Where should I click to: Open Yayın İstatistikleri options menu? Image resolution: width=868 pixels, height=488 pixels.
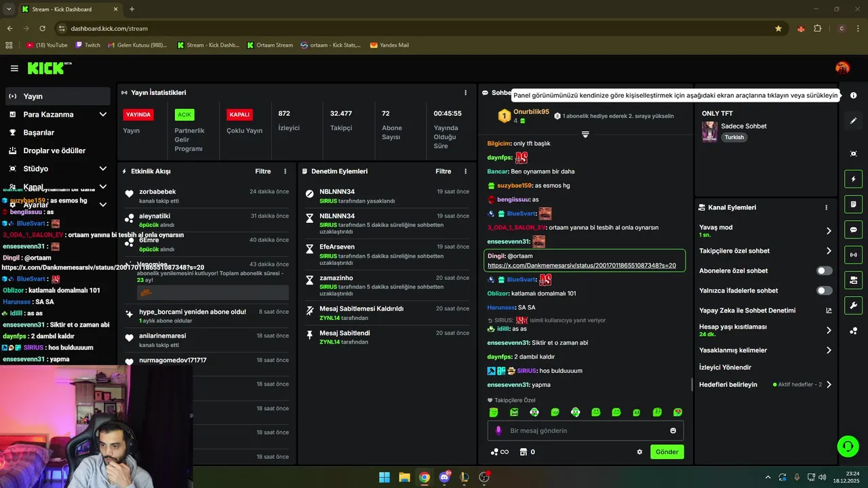pyautogui.click(x=465, y=93)
